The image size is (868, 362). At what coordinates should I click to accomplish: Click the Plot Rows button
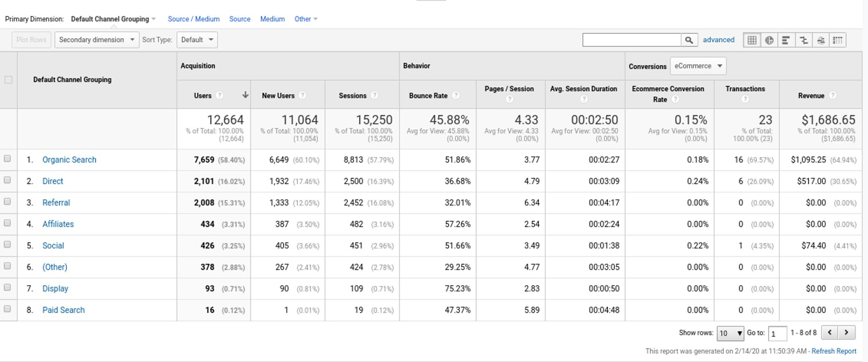coord(31,40)
